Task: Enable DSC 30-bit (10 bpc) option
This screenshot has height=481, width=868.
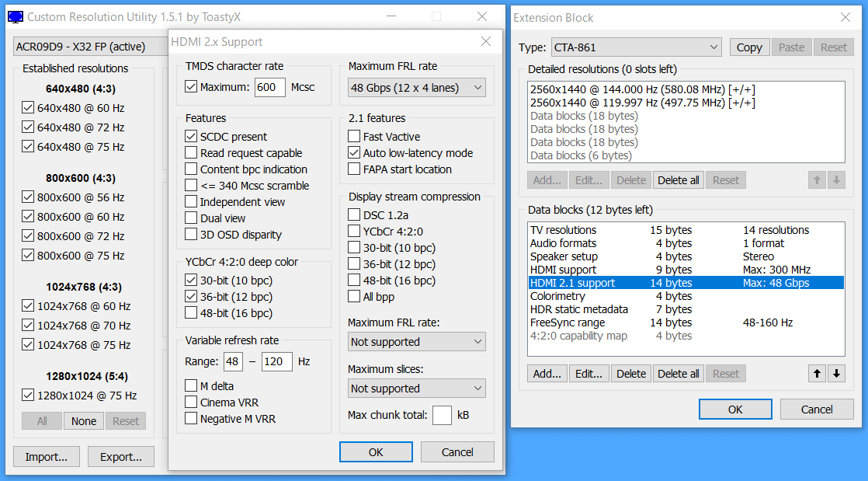Action: (354, 247)
